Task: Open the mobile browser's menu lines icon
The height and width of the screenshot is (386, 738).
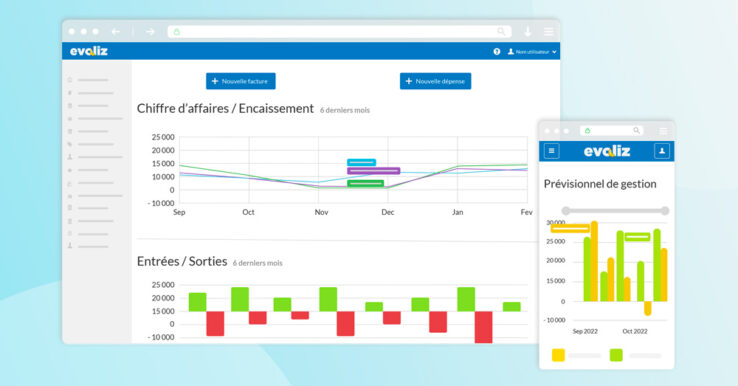Action: point(664,131)
